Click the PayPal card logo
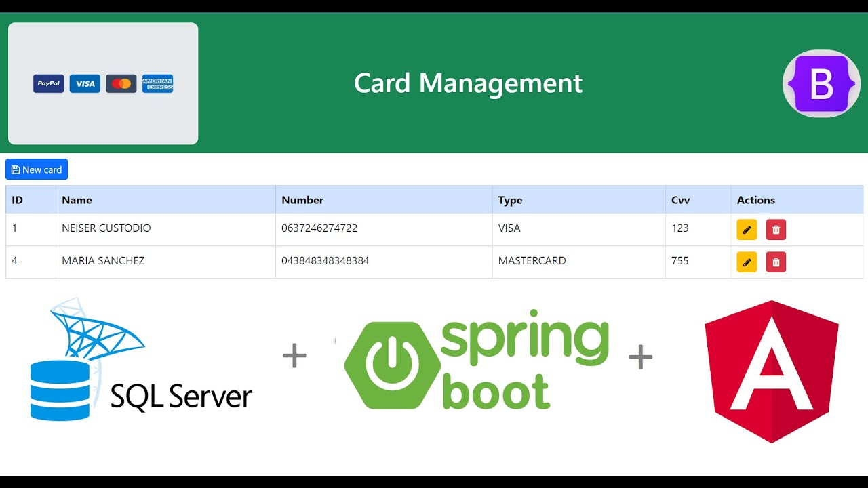 click(x=49, y=83)
